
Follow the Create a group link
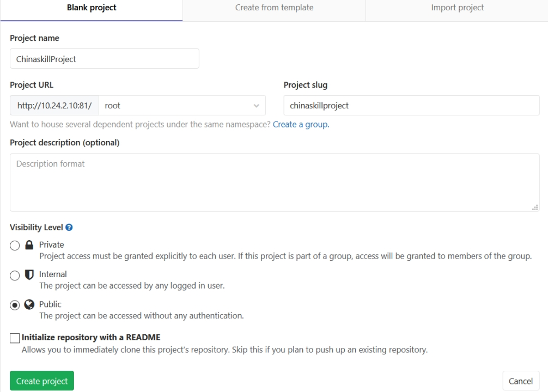[301, 125]
